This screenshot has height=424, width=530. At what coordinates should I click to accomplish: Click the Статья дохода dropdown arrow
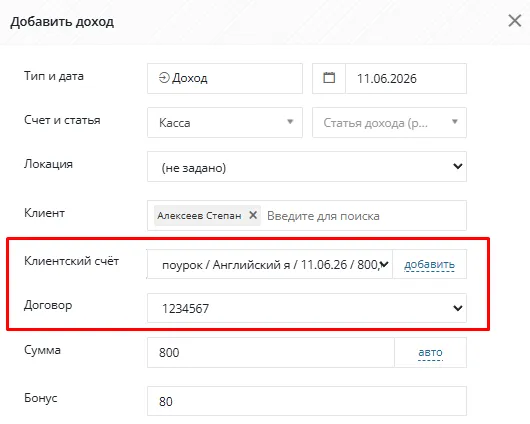pyautogui.click(x=455, y=122)
